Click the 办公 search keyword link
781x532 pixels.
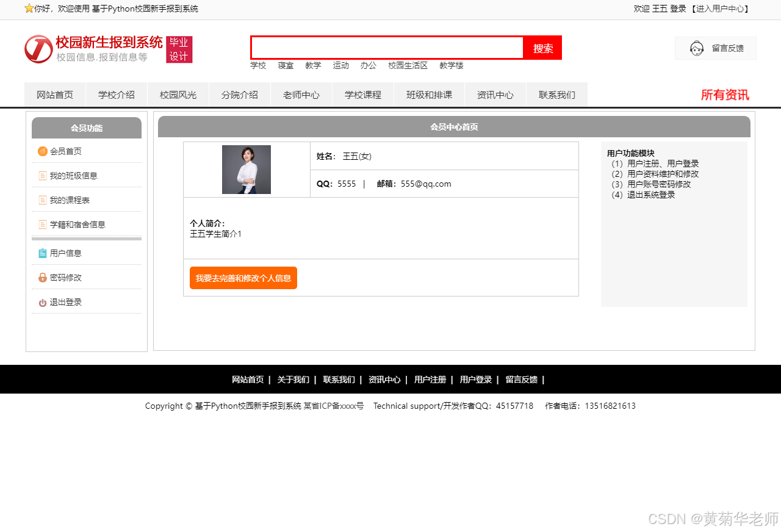point(369,65)
